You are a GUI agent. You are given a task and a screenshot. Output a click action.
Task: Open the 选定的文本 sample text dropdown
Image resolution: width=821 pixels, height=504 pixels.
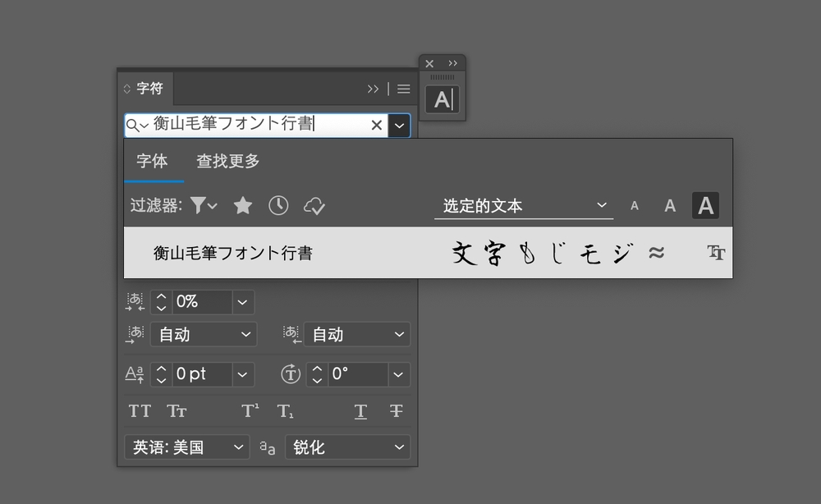(524, 206)
